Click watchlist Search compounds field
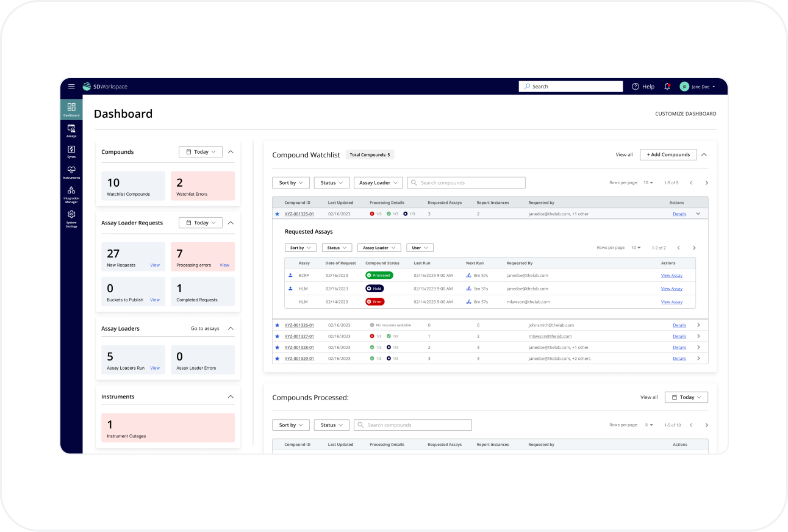 (466, 182)
